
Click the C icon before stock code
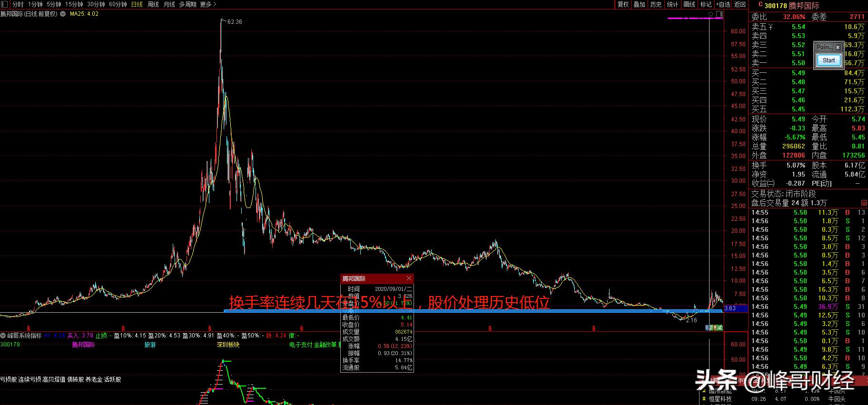point(760,5)
